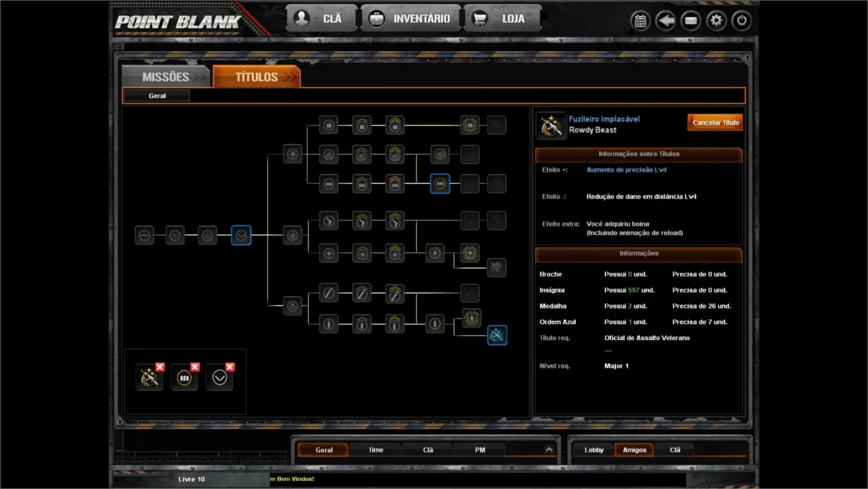868x489 pixels.
Task: Click the Cancelar Título button
Action: 715,123
